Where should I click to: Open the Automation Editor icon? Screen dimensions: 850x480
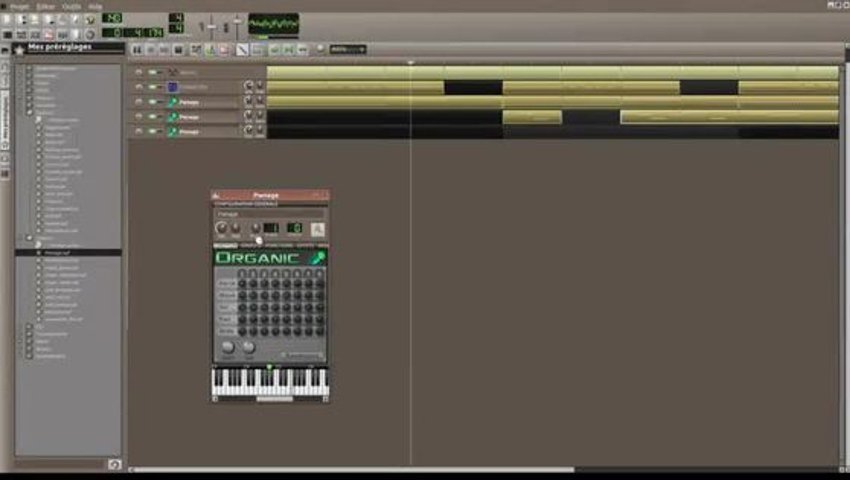click(48, 35)
